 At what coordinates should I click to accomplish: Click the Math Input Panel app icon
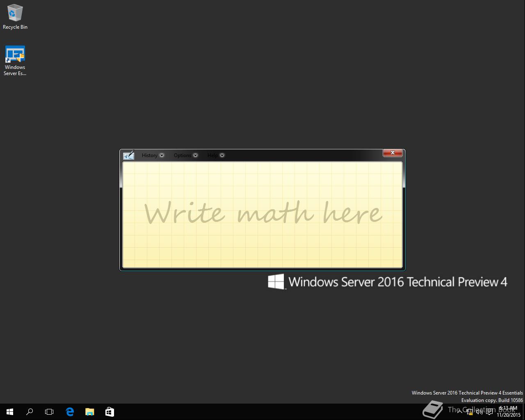[x=129, y=155]
